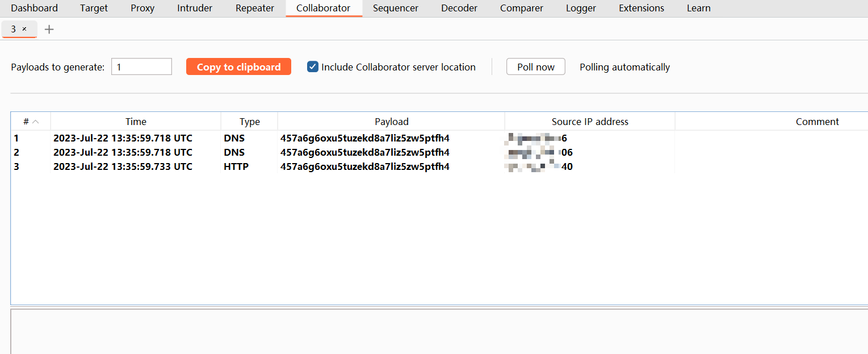Open the Repeater tab
868x354 pixels.
pyautogui.click(x=255, y=8)
